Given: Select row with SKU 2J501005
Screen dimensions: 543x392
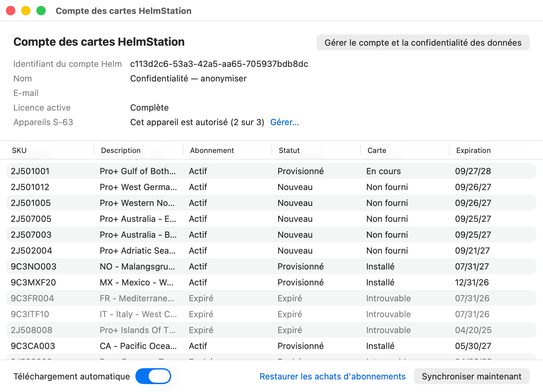Looking at the screenshot, I should (x=271, y=203).
